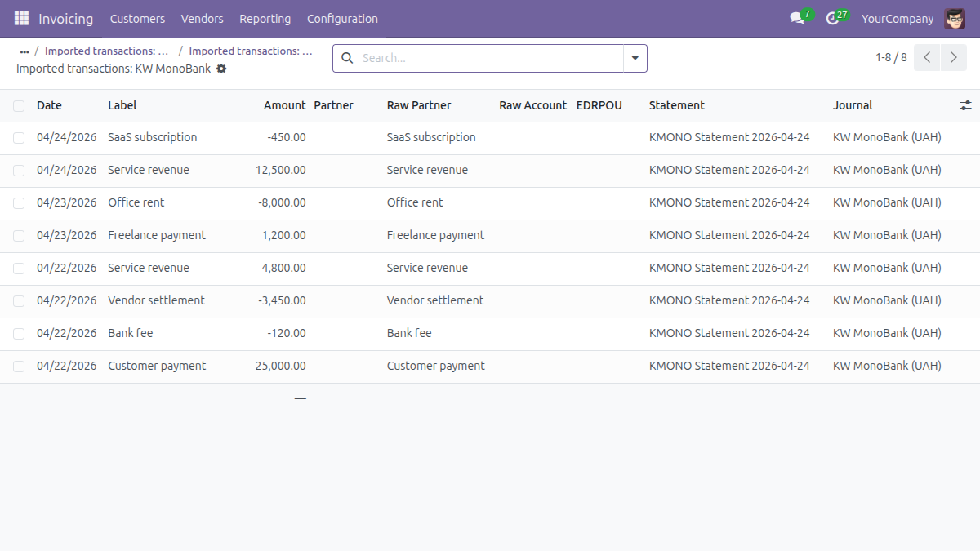Image resolution: width=980 pixels, height=551 pixels.
Task: Check the Freelance payment row checkbox
Action: click(19, 236)
